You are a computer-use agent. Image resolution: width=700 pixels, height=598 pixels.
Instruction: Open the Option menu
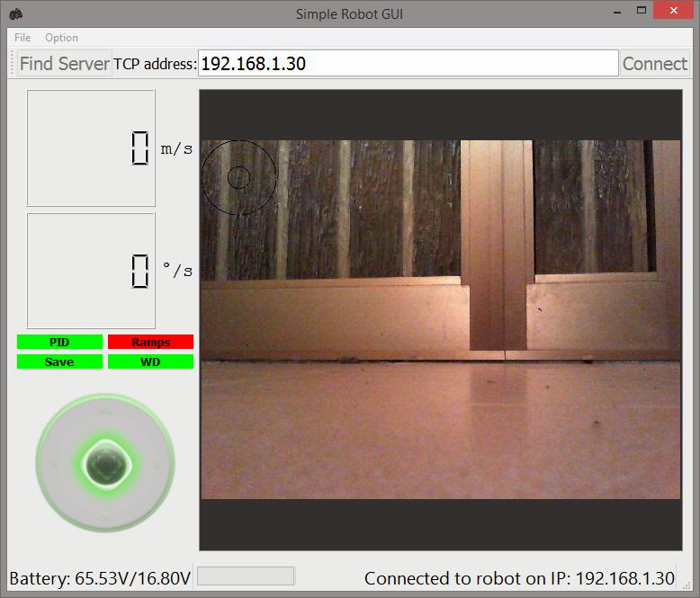click(x=61, y=38)
